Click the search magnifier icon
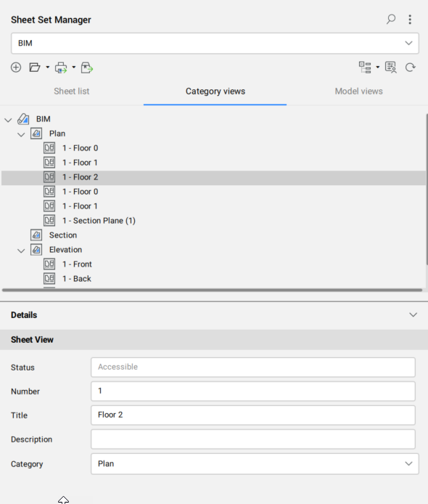This screenshot has height=504, width=428. (x=391, y=20)
